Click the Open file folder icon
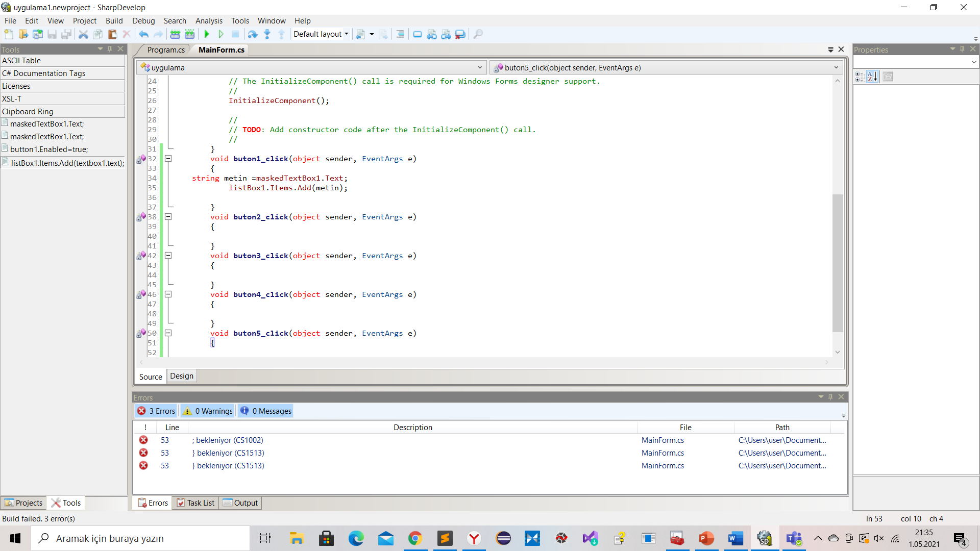Image resolution: width=980 pixels, height=551 pixels. pyautogui.click(x=23, y=34)
